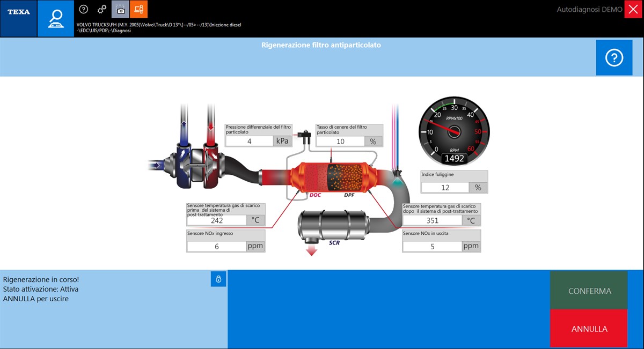Open the help question mark in toolbar
644x349 pixels.
click(x=83, y=9)
